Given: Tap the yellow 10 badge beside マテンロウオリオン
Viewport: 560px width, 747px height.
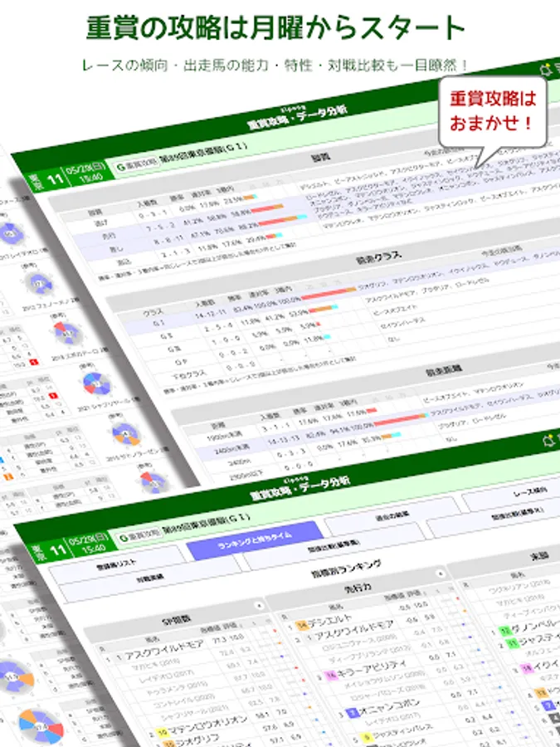Looking at the screenshot, I should [x=161, y=732].
